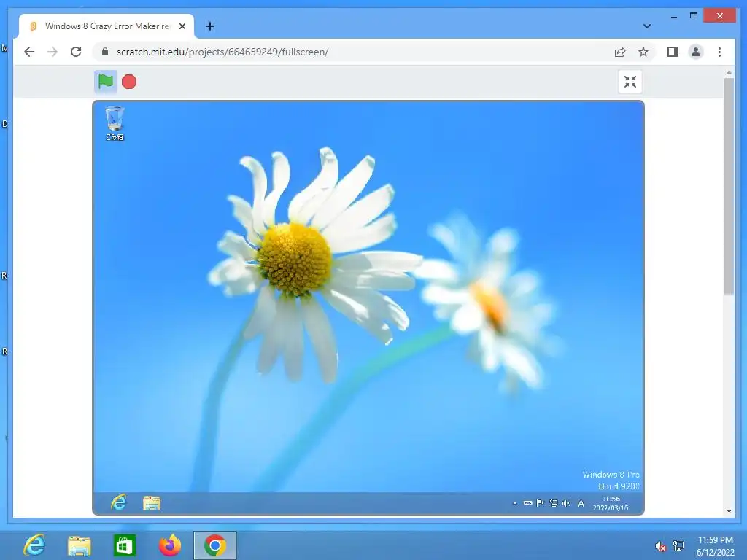Open the Chrome profile menu

click(696, 52)
